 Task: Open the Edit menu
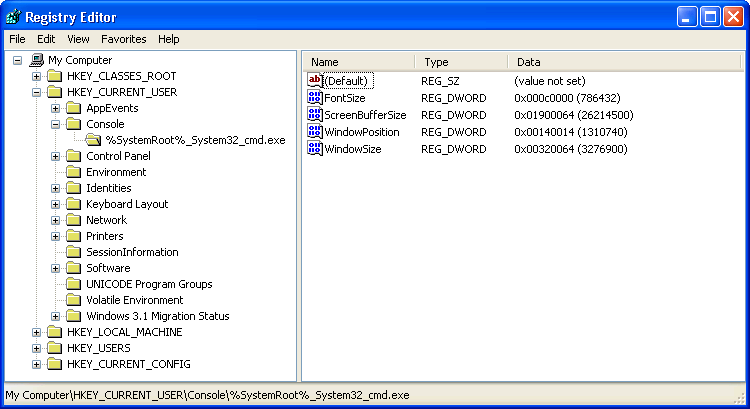(x=46, y=39)
